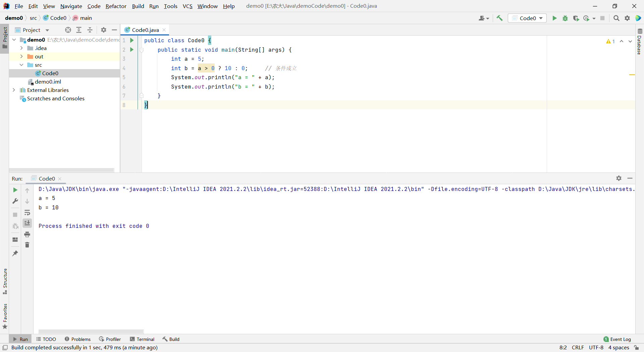Viewport: 644px width, 352px height.
Task: Toggle Scroll to End in Run console
Action: [27, 223]
